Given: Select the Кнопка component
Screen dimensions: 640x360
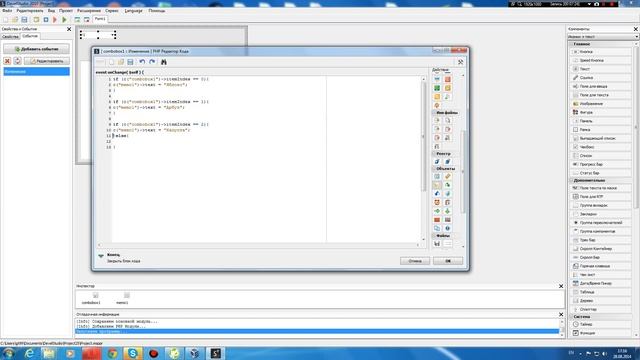Looking at the screenshot, I should click(x=600, y=52).
